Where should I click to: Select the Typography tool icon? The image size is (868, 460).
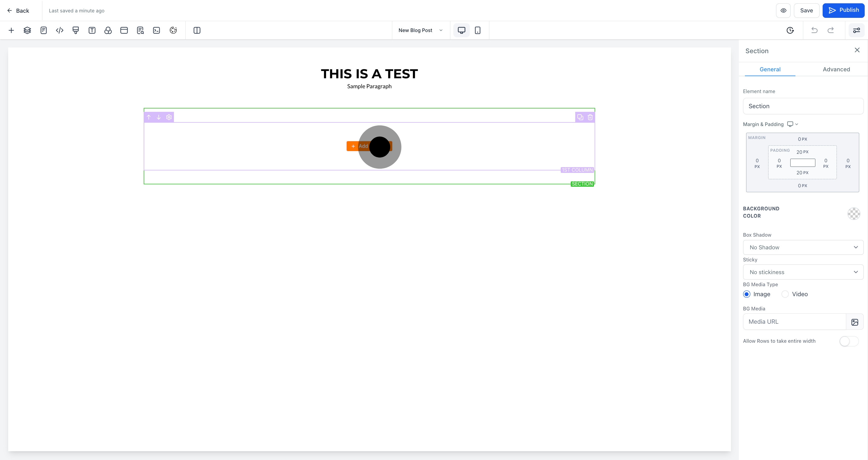92,30
